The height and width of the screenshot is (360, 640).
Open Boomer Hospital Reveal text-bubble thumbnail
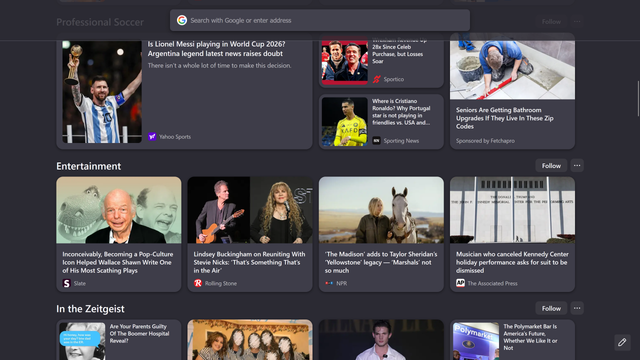(82, 341)
